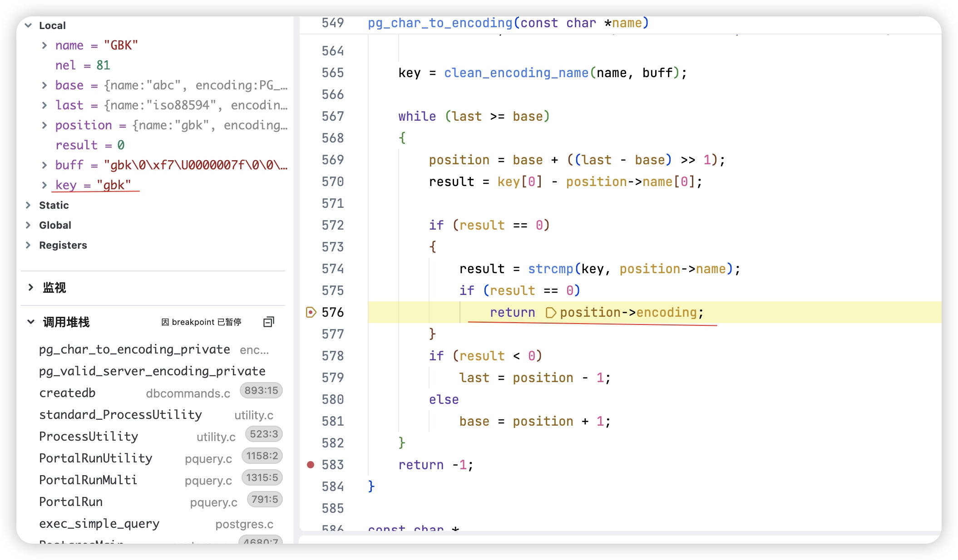Click the breakpoint paused status icon
The height and width of the screenshot is (560, 958).
point(165,322)
